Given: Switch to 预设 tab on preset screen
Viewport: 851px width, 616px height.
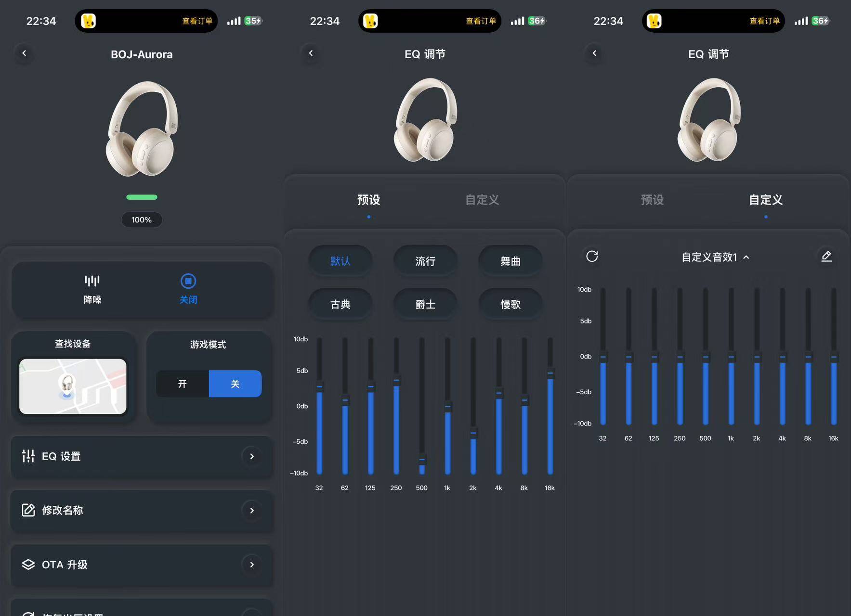Looking at the screenshot, I should coord(369,200).
